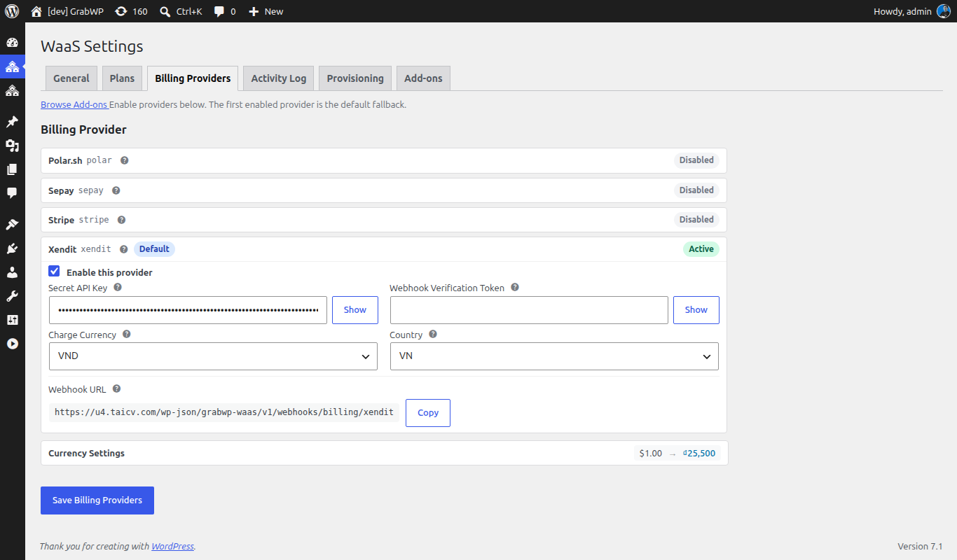Switch to the Add-ons tab
Image resolution: width=957 pixels, height=560 pixels.
[423, 78]
